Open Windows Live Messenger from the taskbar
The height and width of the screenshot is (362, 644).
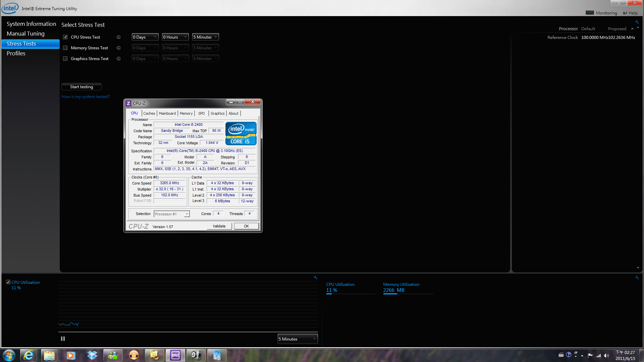click(x=113, y=355)
